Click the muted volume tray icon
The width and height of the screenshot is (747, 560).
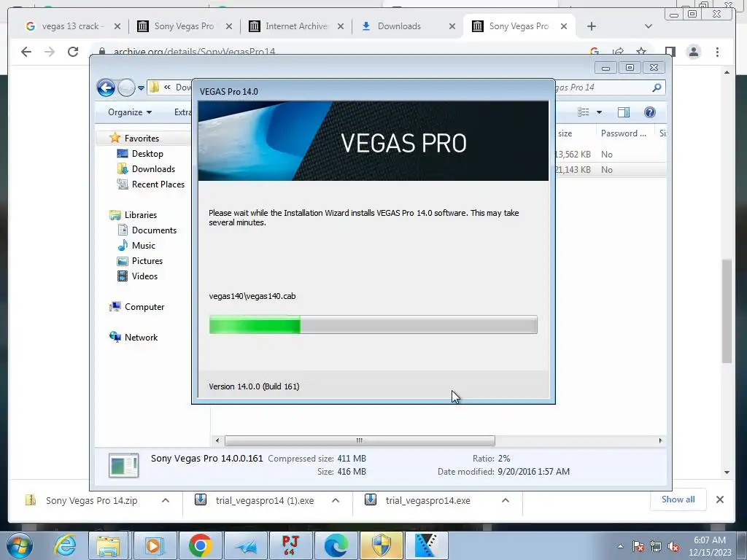[673, 547]
